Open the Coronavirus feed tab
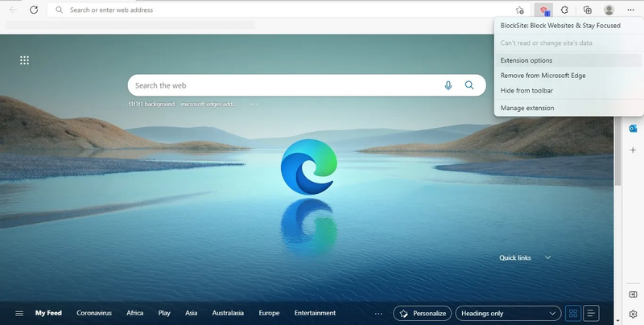The width and height of the screenshot is (644, 325). point(94,313)
